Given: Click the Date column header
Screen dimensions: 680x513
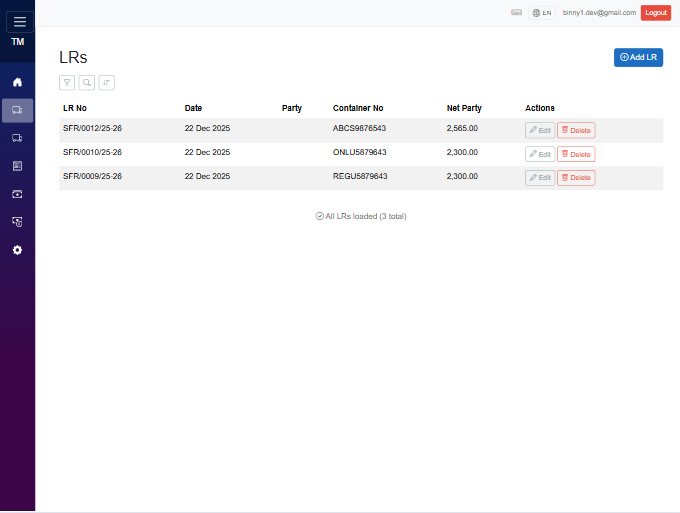Looking at the screenshot, I should [194, 108].
